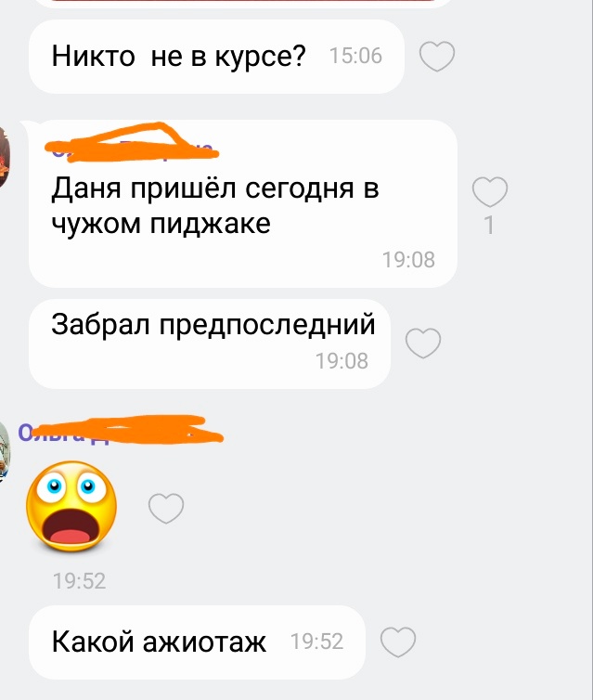
Task: Select the "Какой ажиотаж" message bubble
Action: [198, 642]
